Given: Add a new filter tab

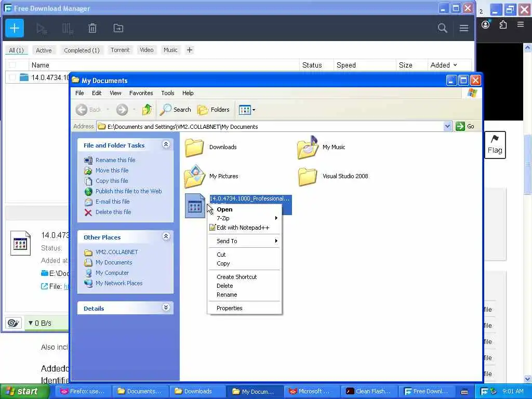Looking at the screenshot, I should [189, 50].
